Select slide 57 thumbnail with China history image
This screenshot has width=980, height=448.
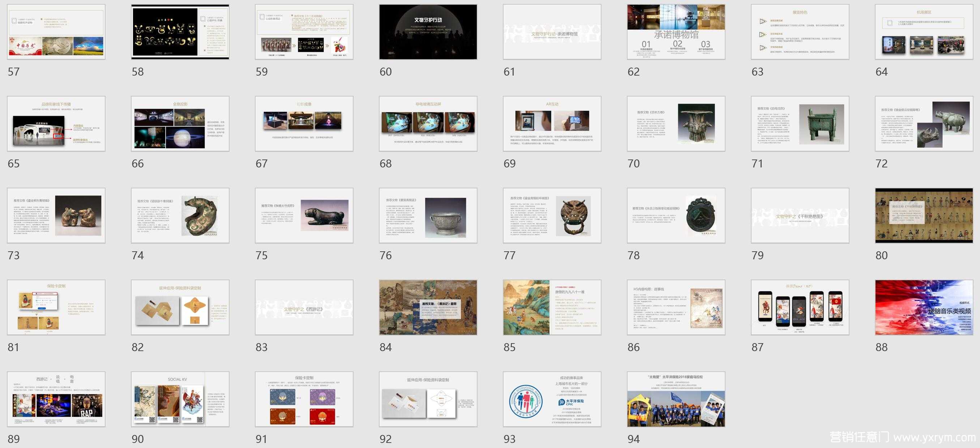56,32
